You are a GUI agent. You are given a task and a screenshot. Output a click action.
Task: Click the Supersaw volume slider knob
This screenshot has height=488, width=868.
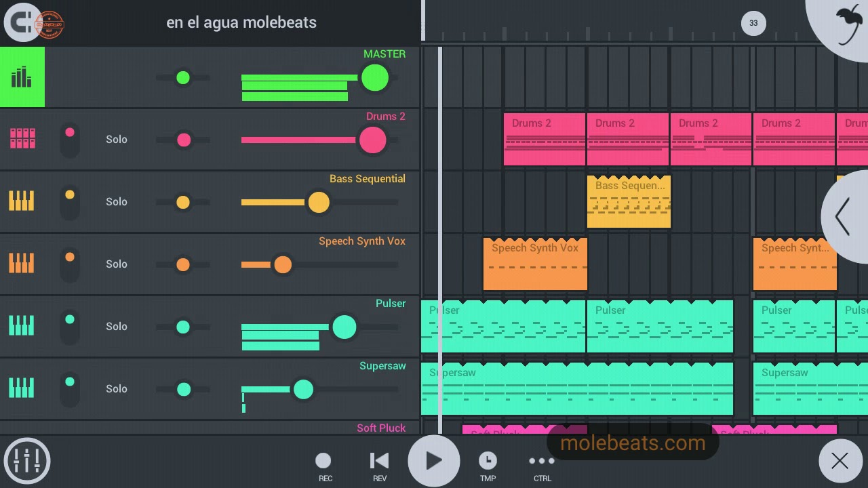click(x=303, y=389)
